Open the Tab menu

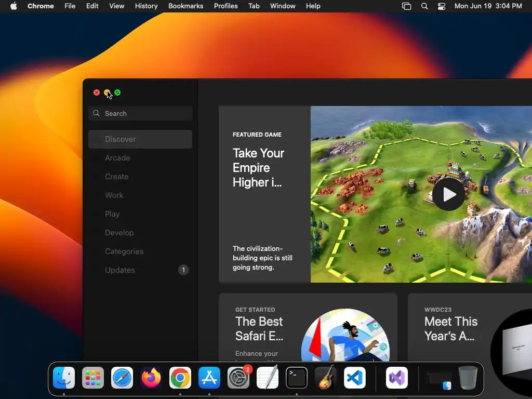254,6
